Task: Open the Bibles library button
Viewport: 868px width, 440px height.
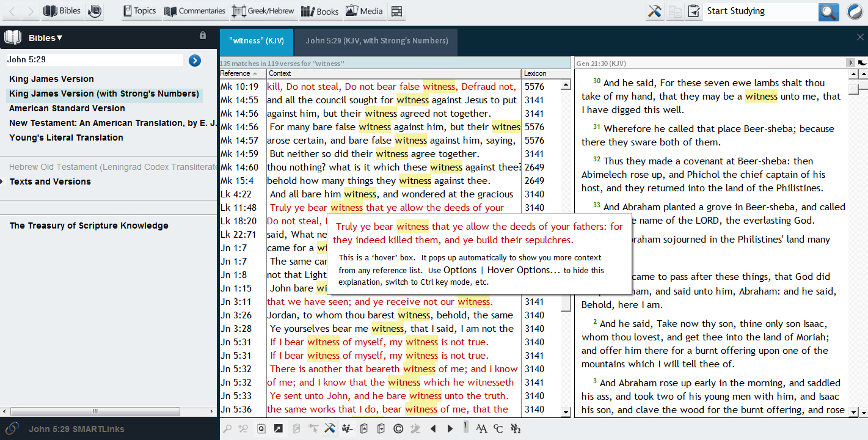Action: 62,11
